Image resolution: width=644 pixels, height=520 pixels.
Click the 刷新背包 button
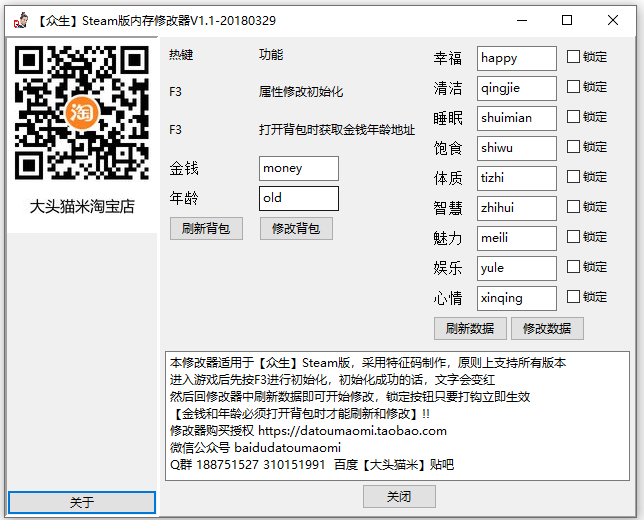(206, 228)
